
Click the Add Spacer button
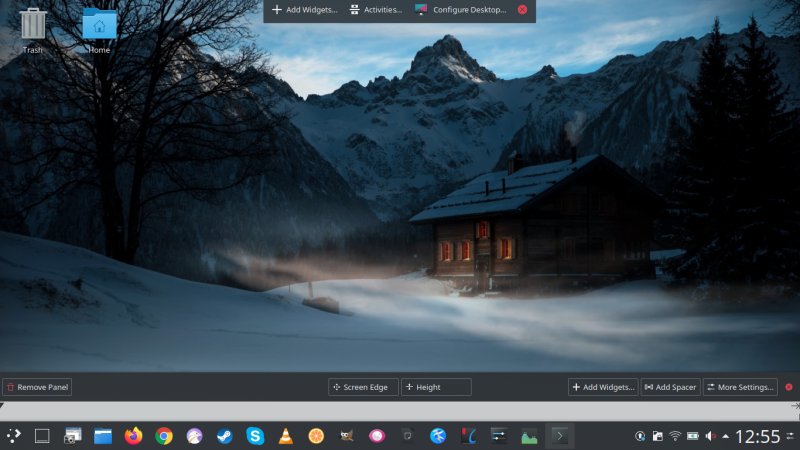pos(670,387)
